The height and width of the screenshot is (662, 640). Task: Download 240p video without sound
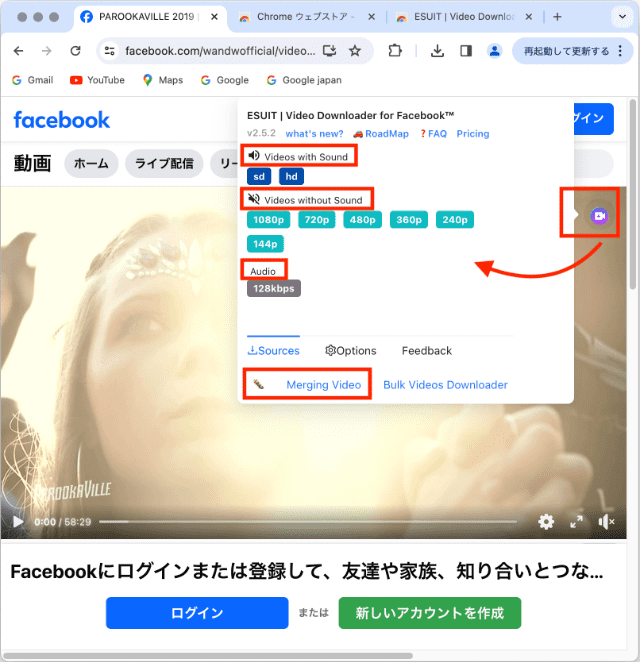tap(455, 220)
